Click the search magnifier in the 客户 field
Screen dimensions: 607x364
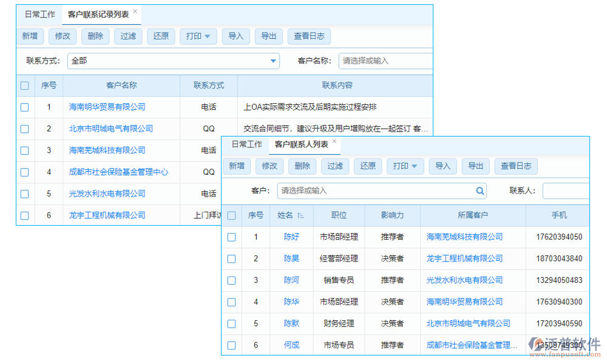click(480, 190)
